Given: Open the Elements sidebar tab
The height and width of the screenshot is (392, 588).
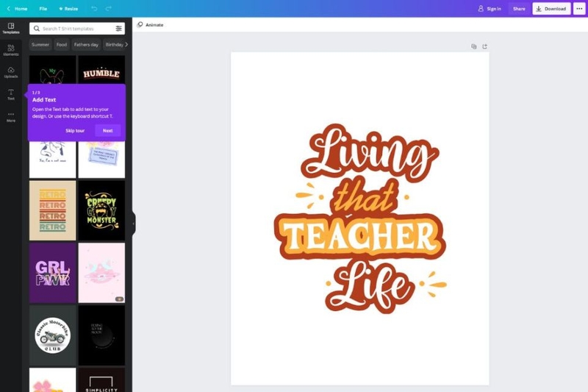Looking at the screenshot, I should point(11,50).
